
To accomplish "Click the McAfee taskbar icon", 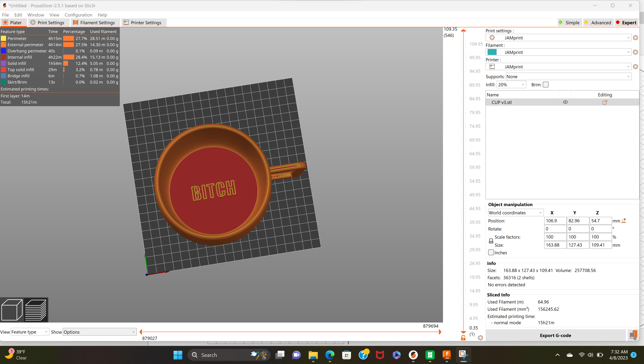I will (380, 355).
